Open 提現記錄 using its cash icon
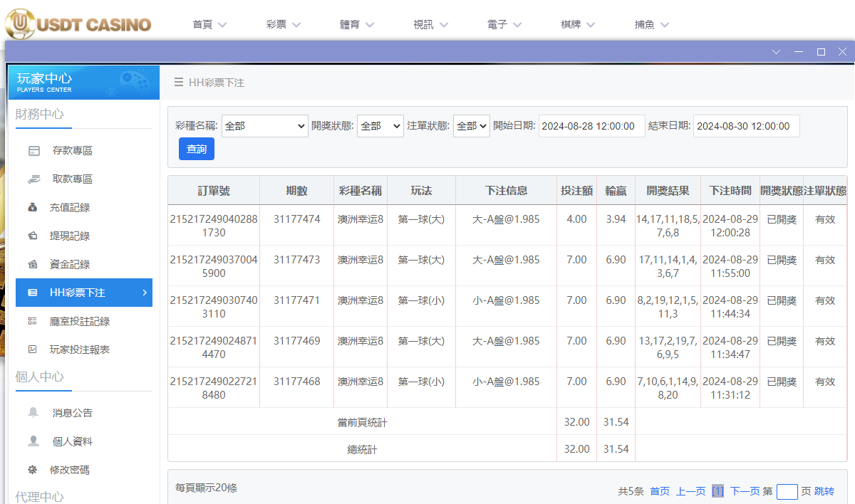Viewport: 855px width, 504px height. point(33,236)
